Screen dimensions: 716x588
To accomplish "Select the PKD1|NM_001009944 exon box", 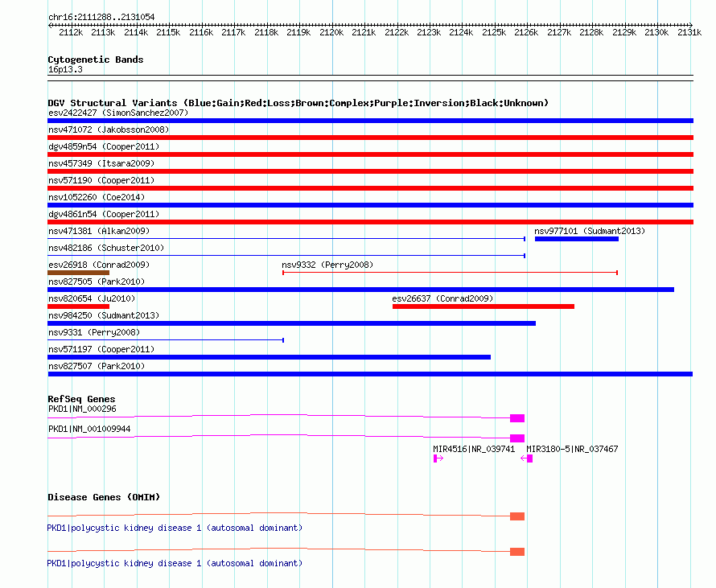I will (517, 438).
